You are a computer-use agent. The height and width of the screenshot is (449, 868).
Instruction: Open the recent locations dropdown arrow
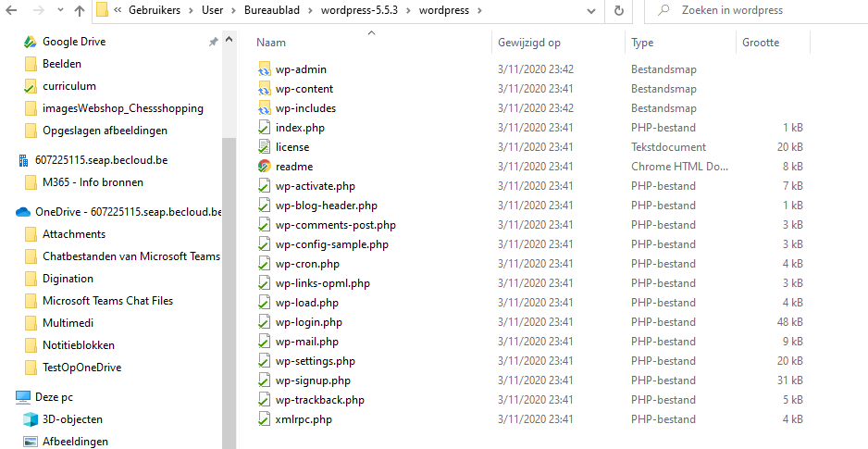pyautogui.click(x=60, y=10)
